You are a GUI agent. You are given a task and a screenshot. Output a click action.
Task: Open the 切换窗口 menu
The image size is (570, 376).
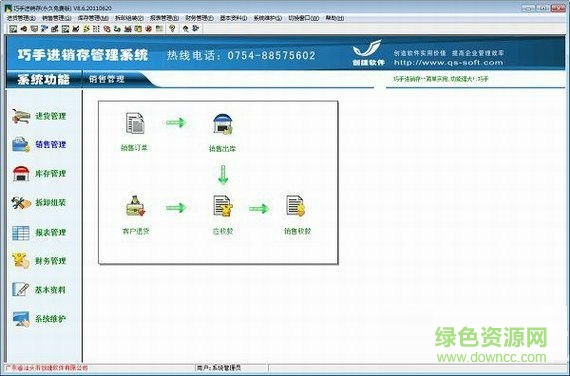[304, 18]
